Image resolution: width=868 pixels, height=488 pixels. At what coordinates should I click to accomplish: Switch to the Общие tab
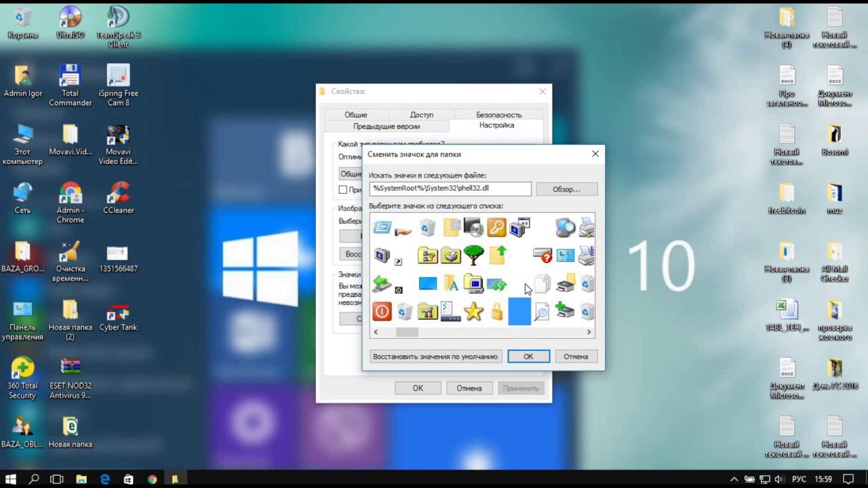point(355,115)
